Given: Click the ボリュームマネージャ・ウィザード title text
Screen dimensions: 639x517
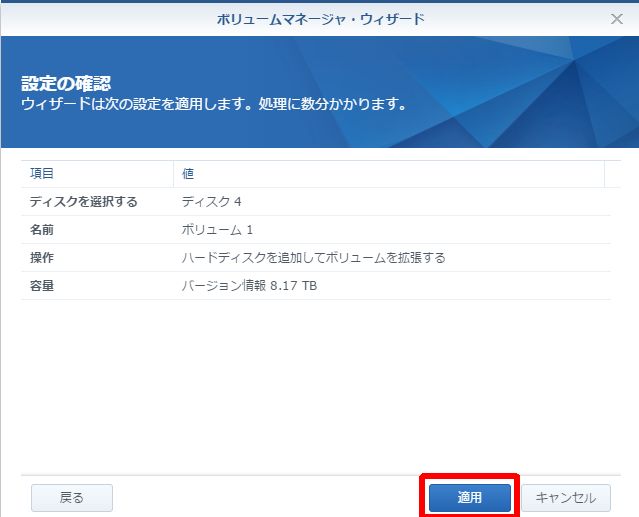Looking at the screenshot, I should point(320,19).
